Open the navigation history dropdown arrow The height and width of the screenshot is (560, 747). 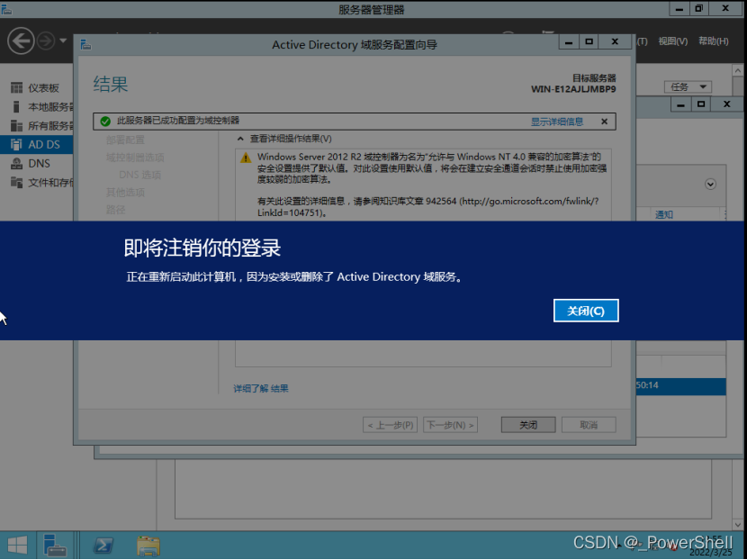63,41
